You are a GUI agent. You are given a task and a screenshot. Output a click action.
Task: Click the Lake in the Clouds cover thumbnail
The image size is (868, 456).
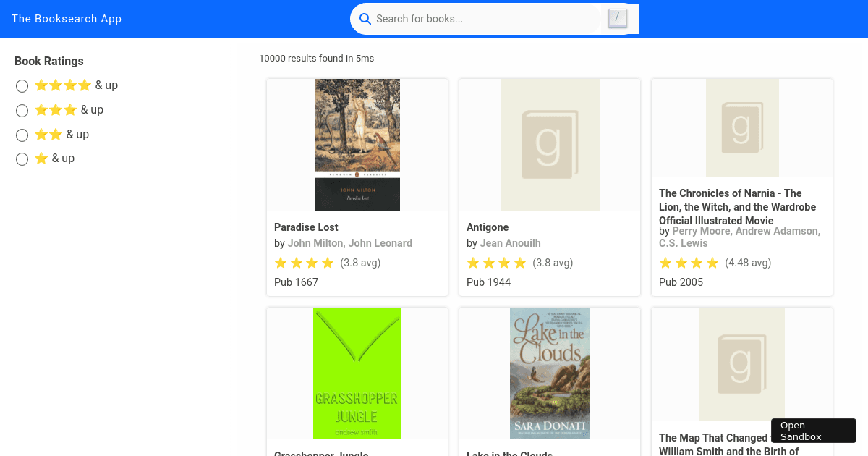(x=550, y=373)
